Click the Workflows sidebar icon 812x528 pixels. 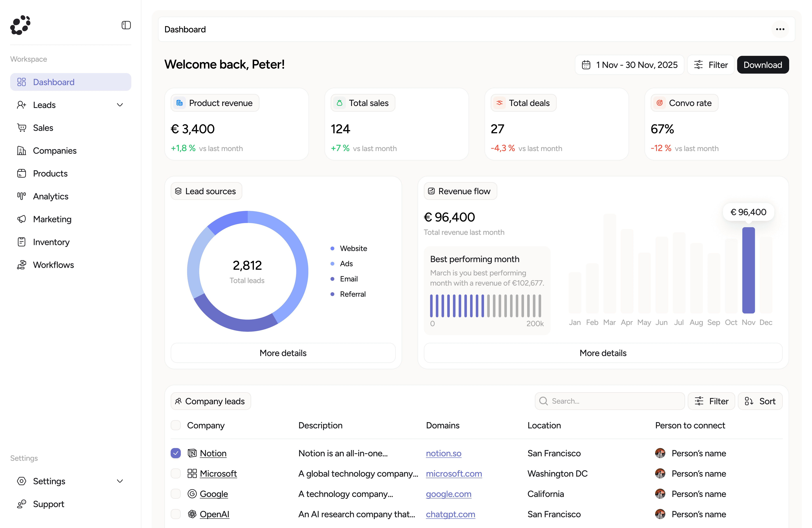tap(22, 265)
